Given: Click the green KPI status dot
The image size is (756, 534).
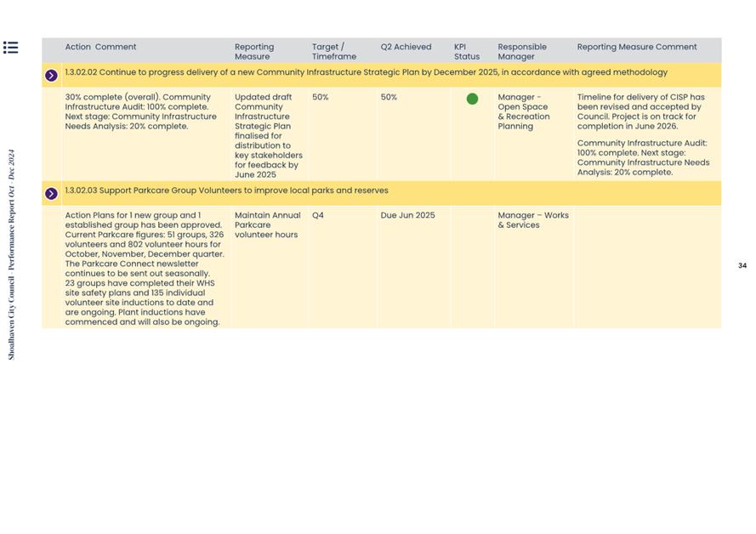Looking at the screenshot, I should tap(472, 99).
